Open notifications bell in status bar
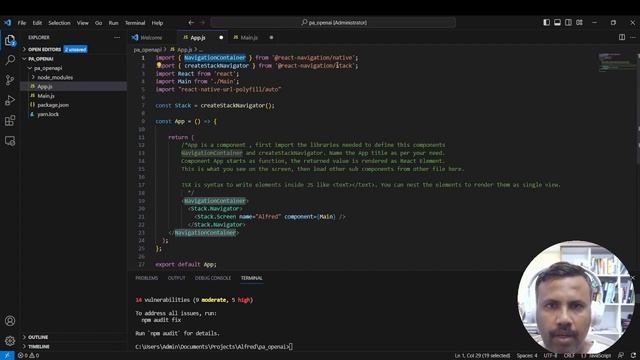Screen dimensions: 640x360 [x=633, y=356]
